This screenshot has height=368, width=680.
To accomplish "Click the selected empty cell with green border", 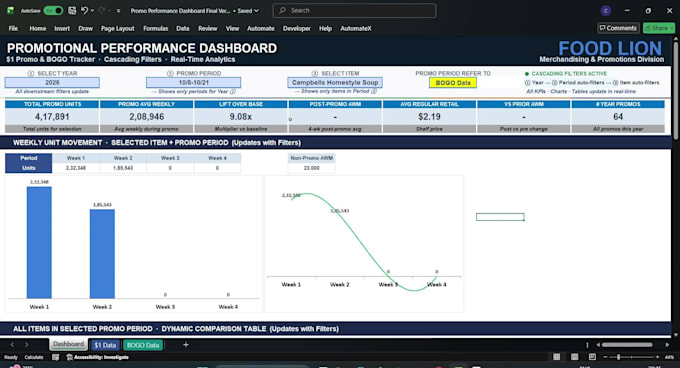I will 500,217.
